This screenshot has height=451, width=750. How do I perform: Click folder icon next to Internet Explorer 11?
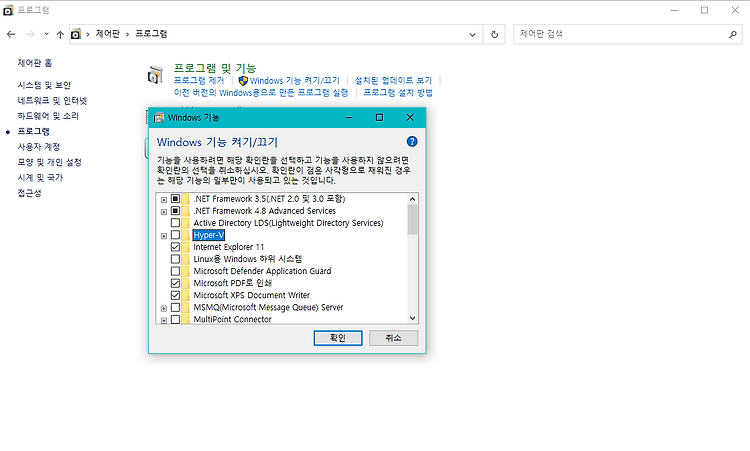pyautogui.click(x=186, y=247)
